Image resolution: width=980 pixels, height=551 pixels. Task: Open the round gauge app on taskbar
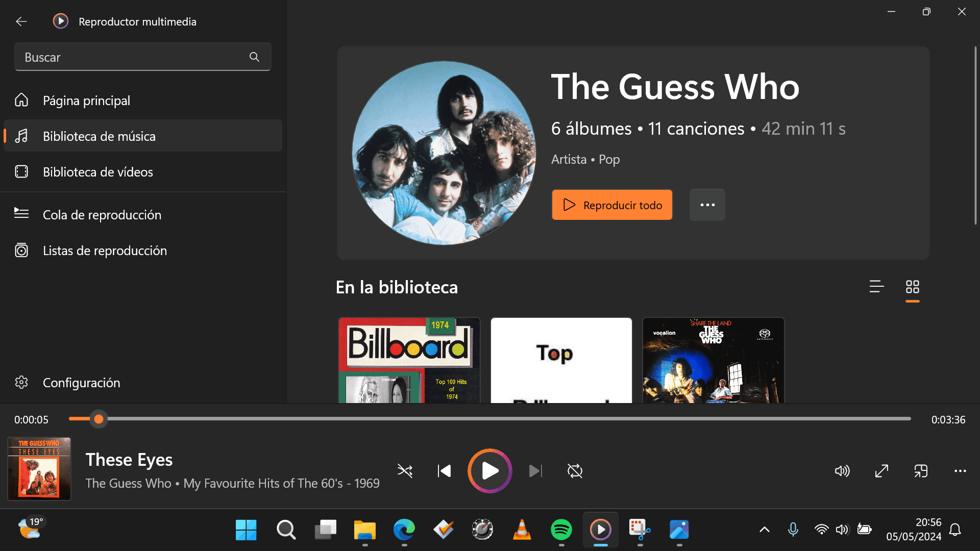[482, 530]
